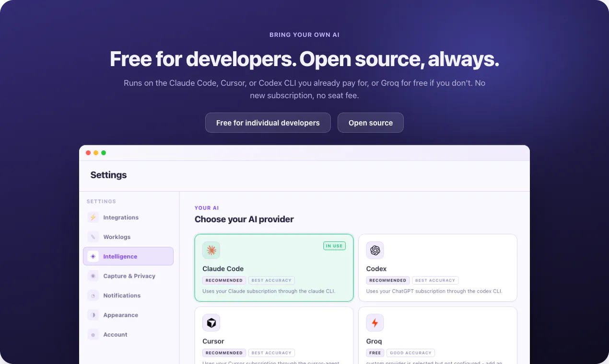Click the Free for individual developers button
Screen dimensions: 609x364
(268, 123)
